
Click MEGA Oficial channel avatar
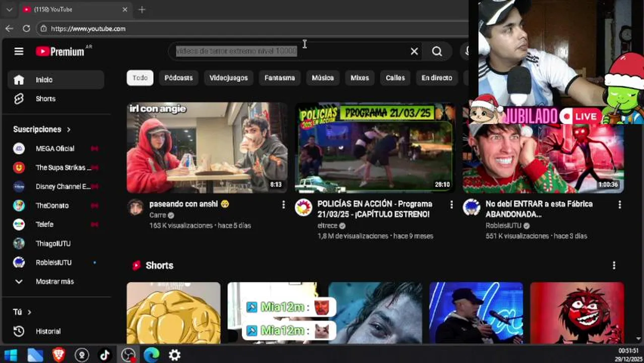[x=19, y=149]
